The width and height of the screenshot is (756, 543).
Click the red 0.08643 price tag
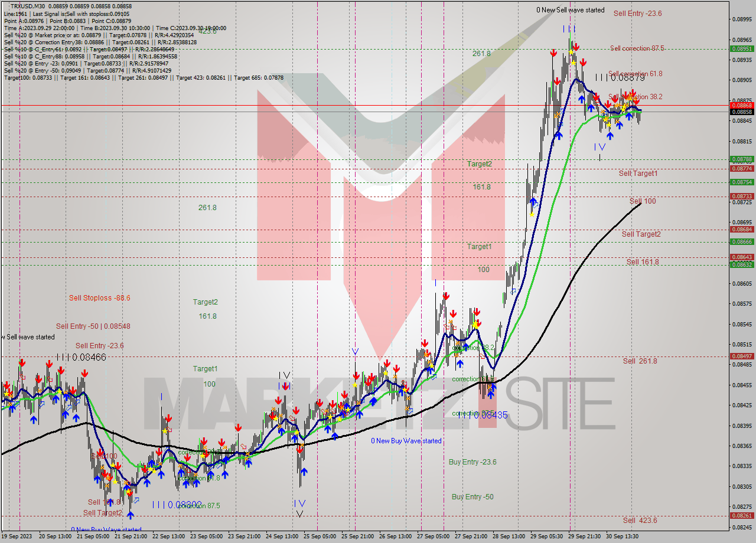(742, 257)
